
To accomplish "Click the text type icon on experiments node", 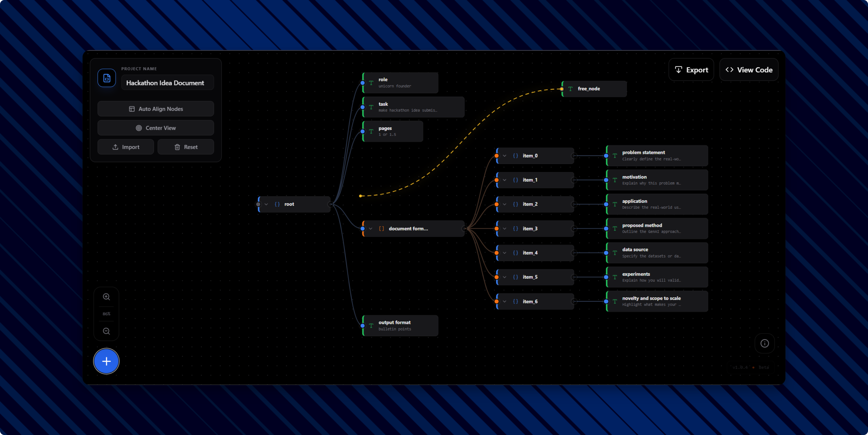I will click(x=615, y=277).
